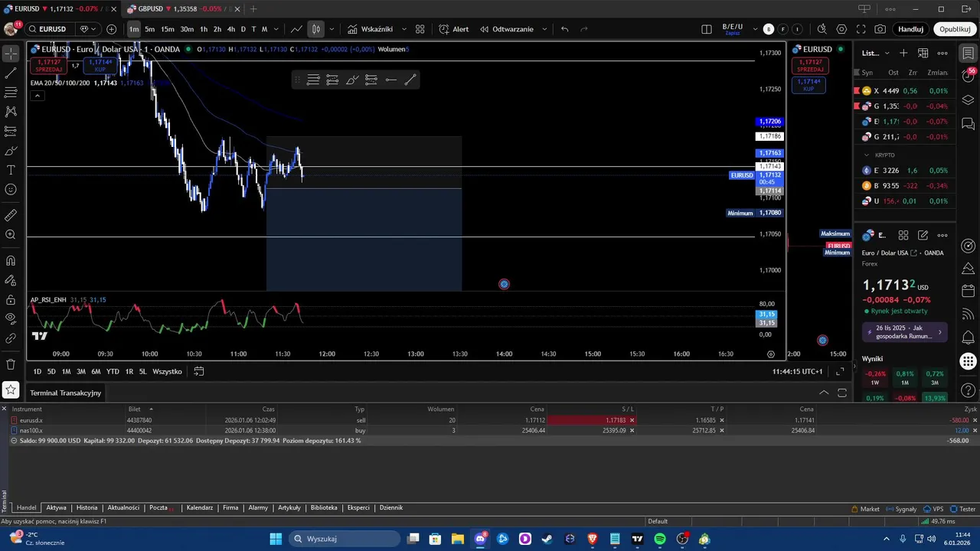Open go to date calendar icon

point(199,371)
